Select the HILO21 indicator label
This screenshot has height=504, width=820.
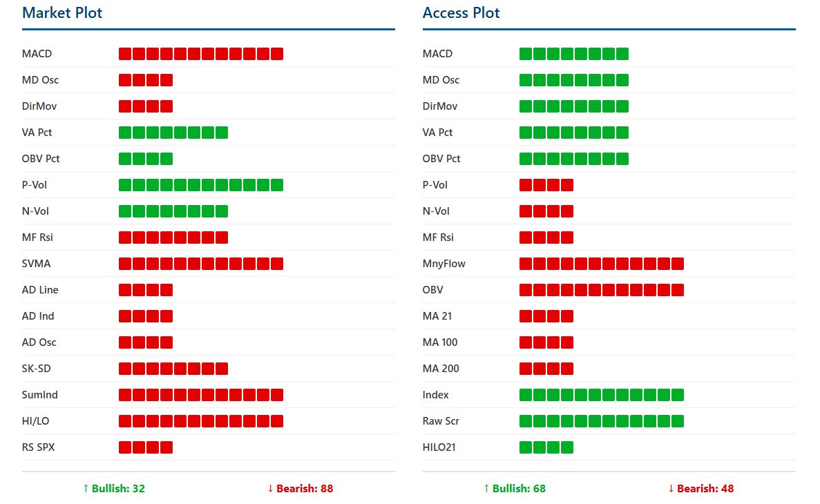pyautogui.click(x=441, y=447)
